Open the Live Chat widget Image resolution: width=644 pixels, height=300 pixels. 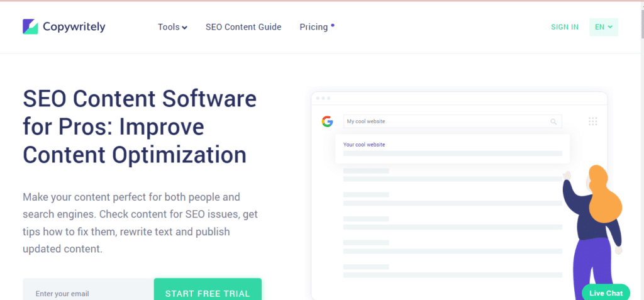[x=606, y=292]
